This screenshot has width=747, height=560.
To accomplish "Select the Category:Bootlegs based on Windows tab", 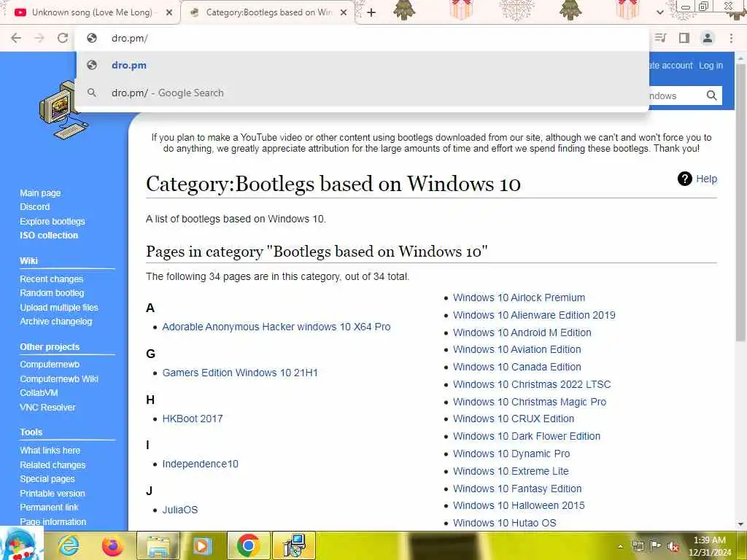I will point(268,13).
